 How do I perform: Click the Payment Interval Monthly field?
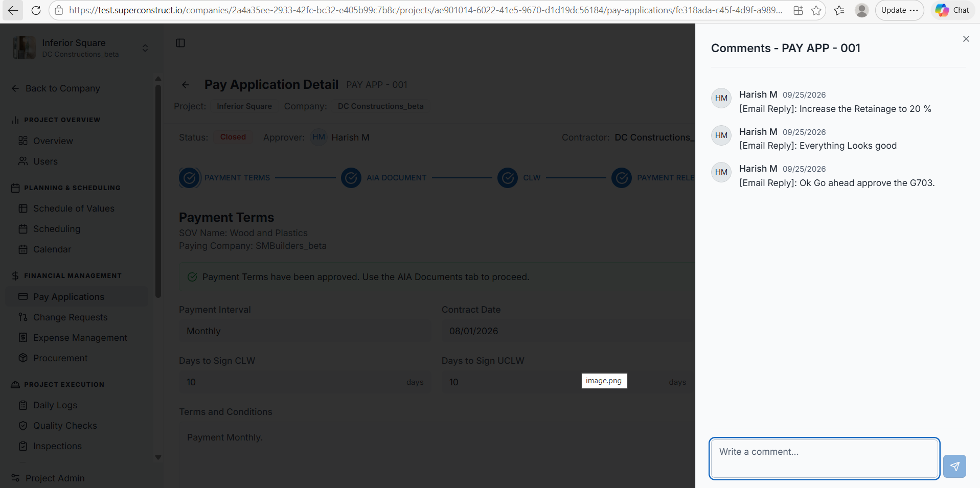[305, 331]
